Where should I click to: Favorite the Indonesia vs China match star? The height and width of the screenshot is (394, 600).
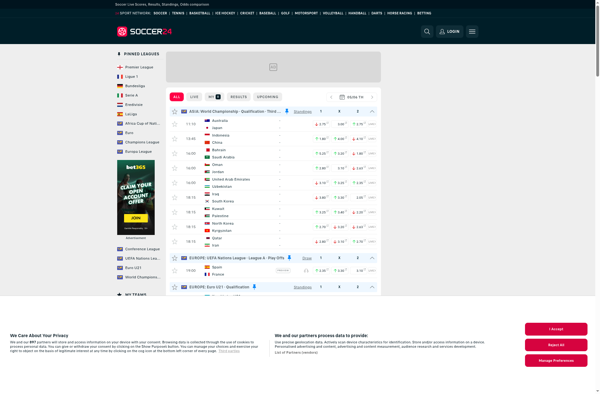[x=174, y=139]
